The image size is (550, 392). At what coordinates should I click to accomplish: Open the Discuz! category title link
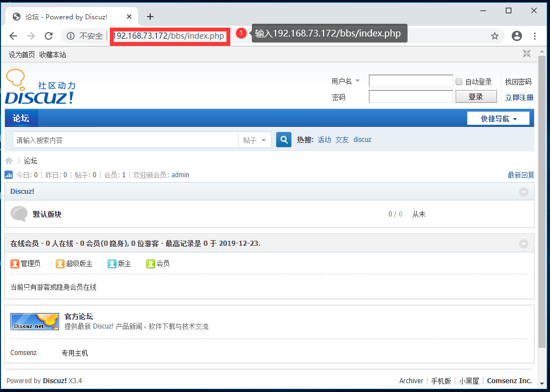click(23, 192)
